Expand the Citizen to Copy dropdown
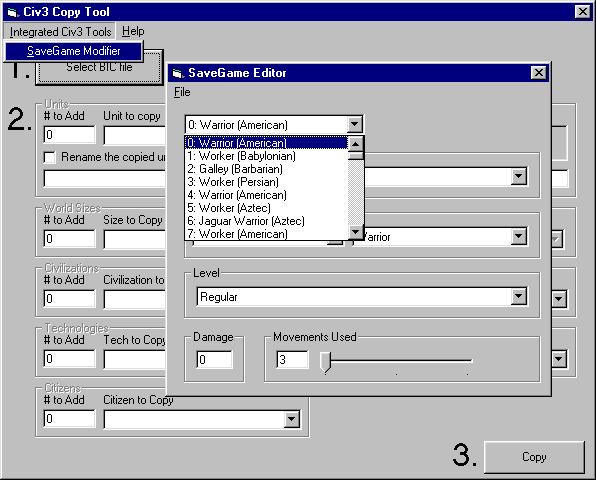 point(292,419)
